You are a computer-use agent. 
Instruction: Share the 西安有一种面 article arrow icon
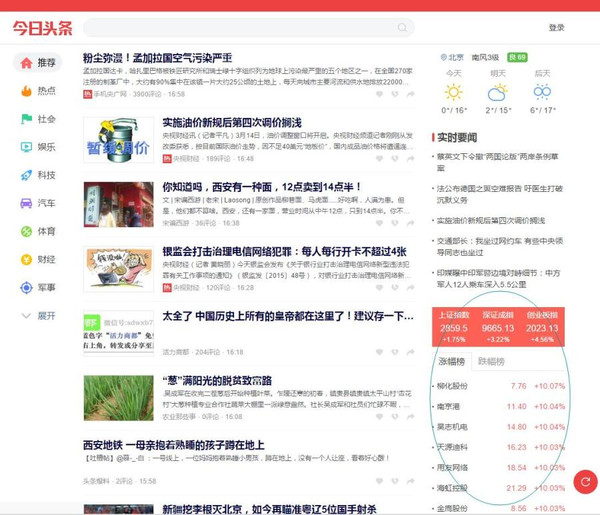(x=410, y=223)
